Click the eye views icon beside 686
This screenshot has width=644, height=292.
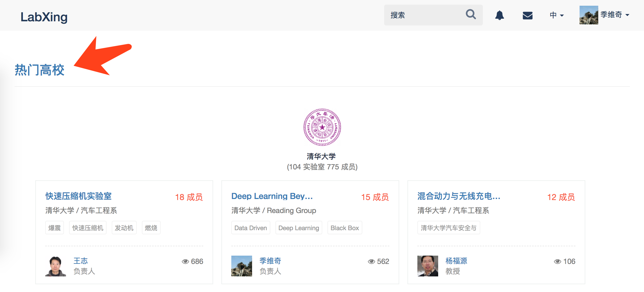click(185, 261)
